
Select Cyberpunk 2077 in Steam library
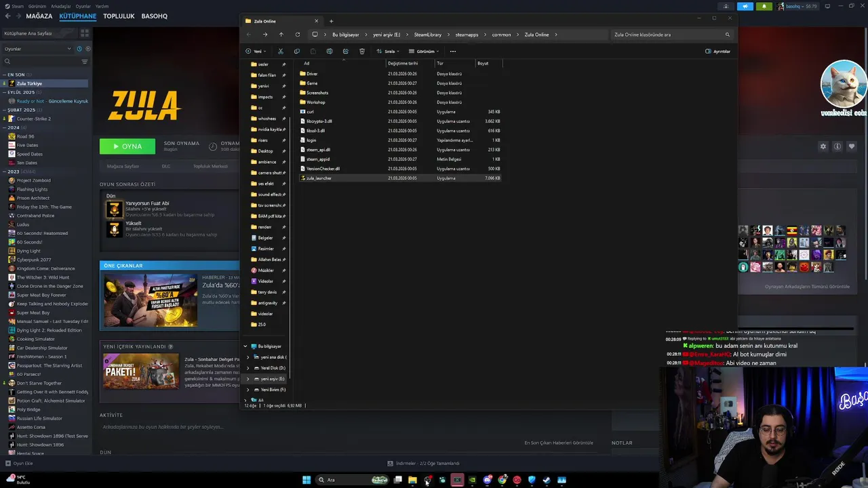tap(34, 260)
